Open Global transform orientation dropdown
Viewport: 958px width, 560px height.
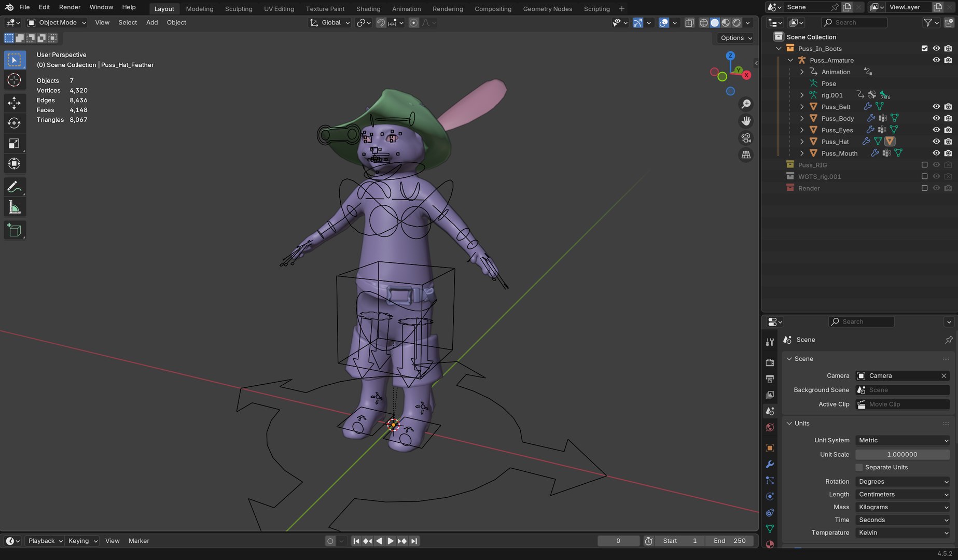(330, 23)
